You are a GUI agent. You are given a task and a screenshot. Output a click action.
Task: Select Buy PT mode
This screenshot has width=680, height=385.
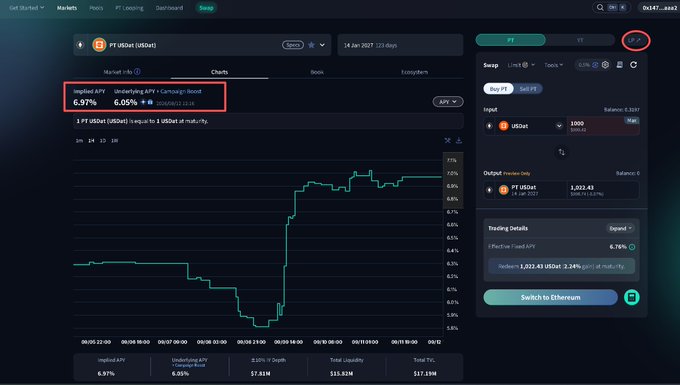tap(498, 89)
